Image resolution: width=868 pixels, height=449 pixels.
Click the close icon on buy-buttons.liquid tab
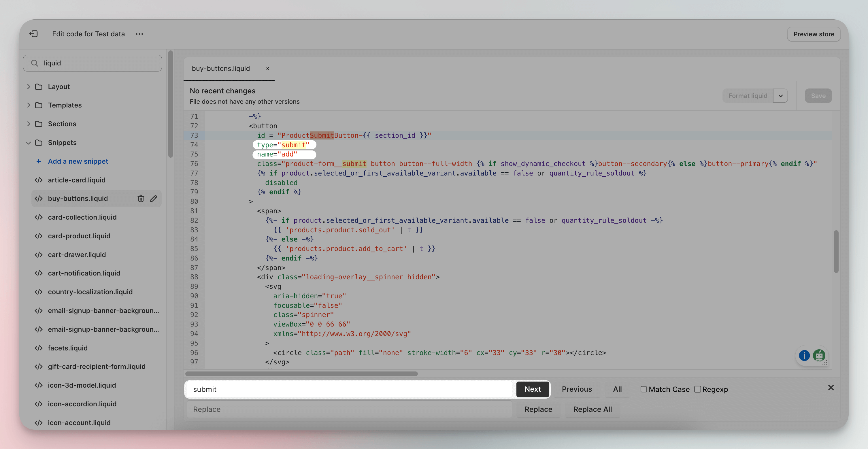[x=267, y=69]
